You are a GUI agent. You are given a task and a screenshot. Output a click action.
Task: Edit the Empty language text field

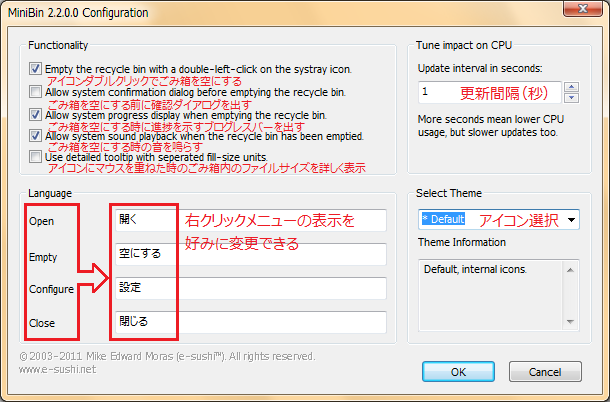pyautogui.click(x=251, y=254)
